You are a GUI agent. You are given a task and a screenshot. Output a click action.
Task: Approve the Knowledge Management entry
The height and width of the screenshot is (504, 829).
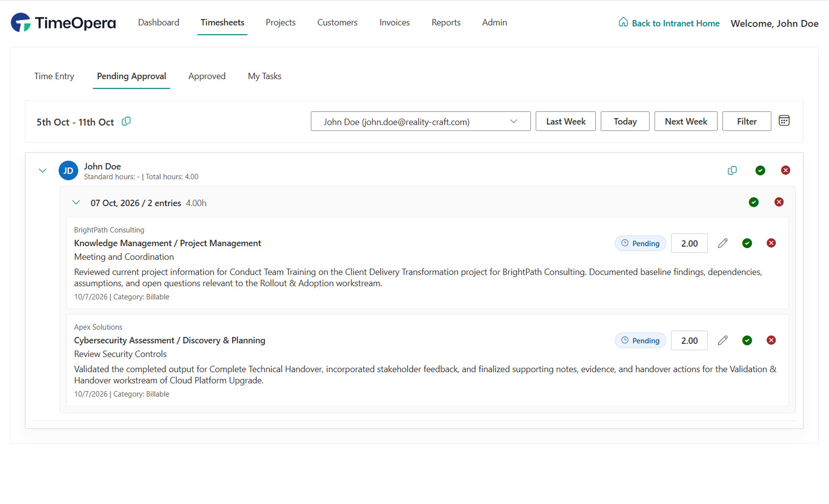pyautogui.click(x=747, y=243)
